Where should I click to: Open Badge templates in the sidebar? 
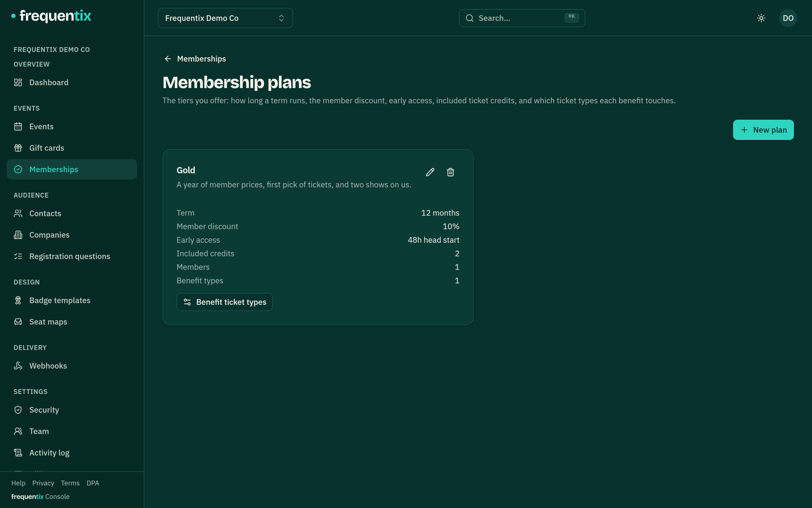(72, 301)
